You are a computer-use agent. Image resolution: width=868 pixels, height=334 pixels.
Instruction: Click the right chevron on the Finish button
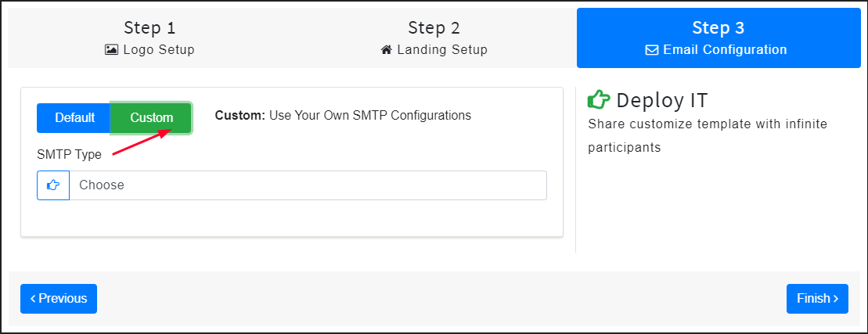coord(836,299)
